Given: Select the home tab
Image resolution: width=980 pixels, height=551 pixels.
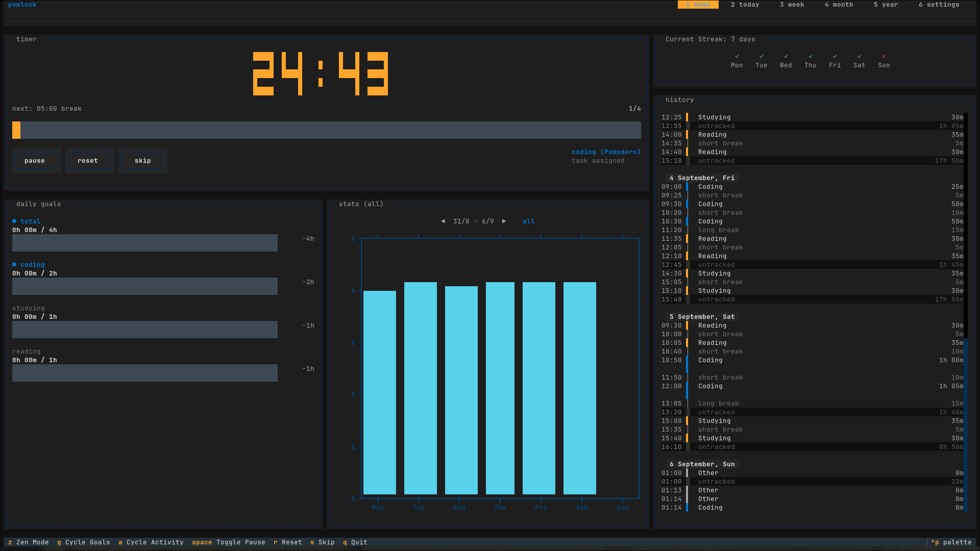Looking at the screenshot, I should 698,5.
